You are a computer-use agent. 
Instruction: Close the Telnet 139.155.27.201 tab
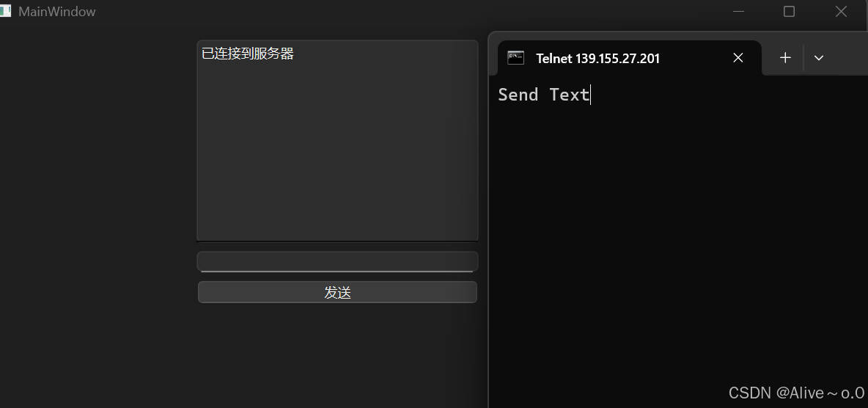pos(738,58)
